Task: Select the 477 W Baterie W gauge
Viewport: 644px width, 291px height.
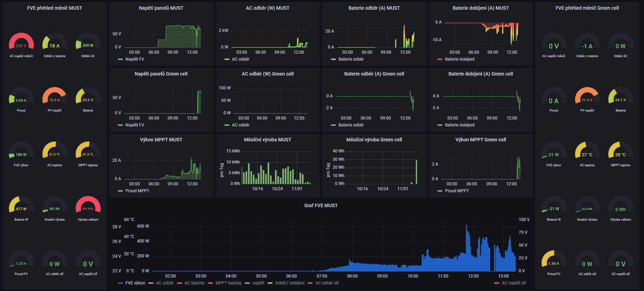Action: point(21,205)
